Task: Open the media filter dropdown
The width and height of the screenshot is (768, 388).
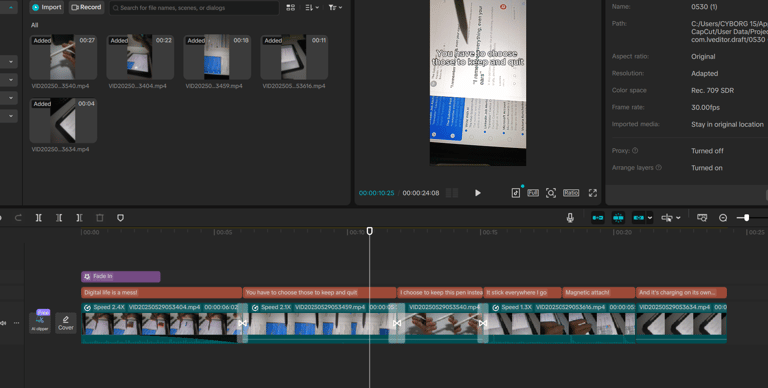Action: [336, 7]
